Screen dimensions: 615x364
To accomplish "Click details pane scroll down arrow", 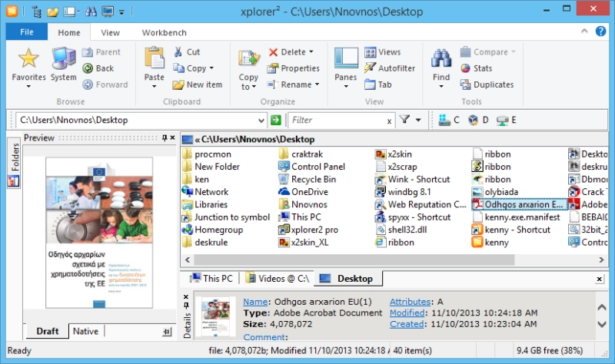I will pos(602,324).
